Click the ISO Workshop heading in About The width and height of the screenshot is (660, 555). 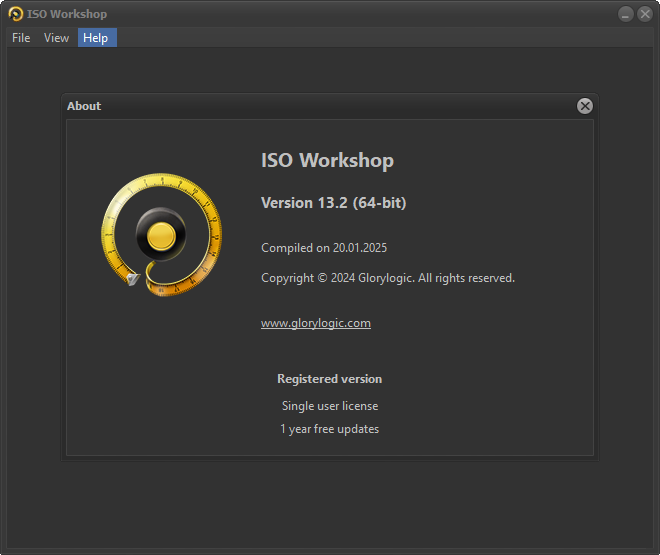327,160
